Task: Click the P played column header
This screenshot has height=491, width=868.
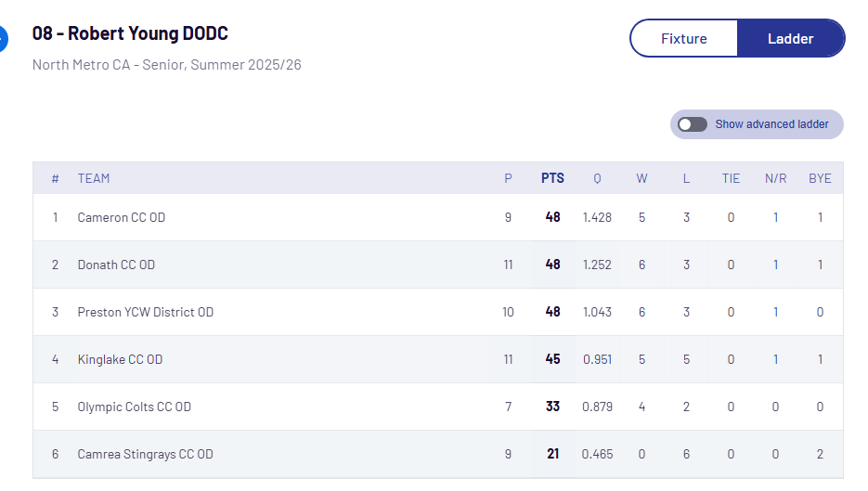Action: coord(508,178)
